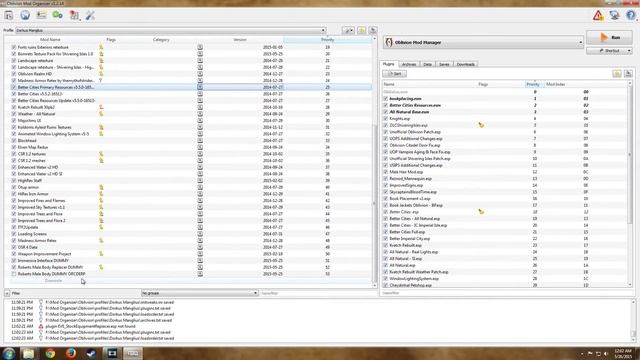Click the red warning triangle problems icon

[598, 16]
